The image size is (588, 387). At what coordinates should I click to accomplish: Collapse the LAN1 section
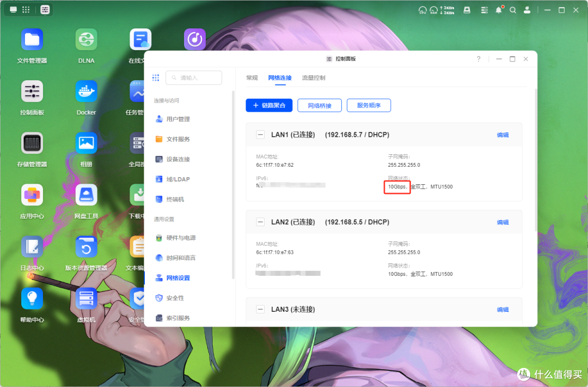[x=260, y=135]
